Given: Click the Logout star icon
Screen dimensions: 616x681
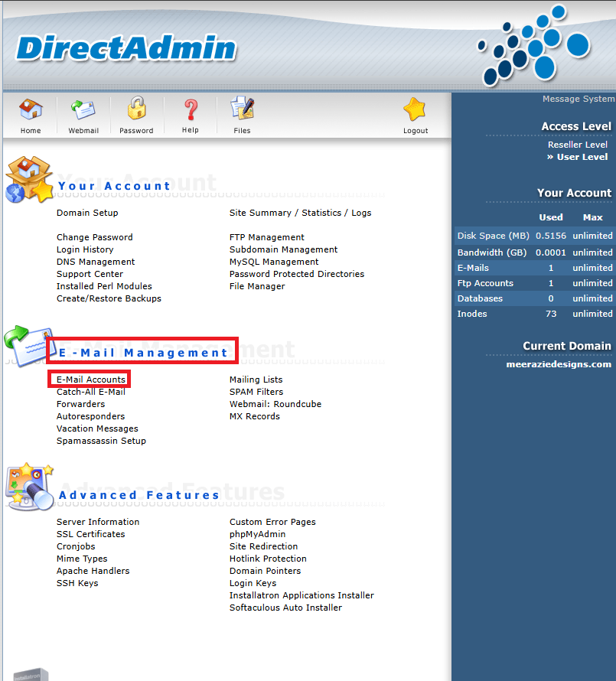Looking at the screenshot, I should [x=415, y=109].
